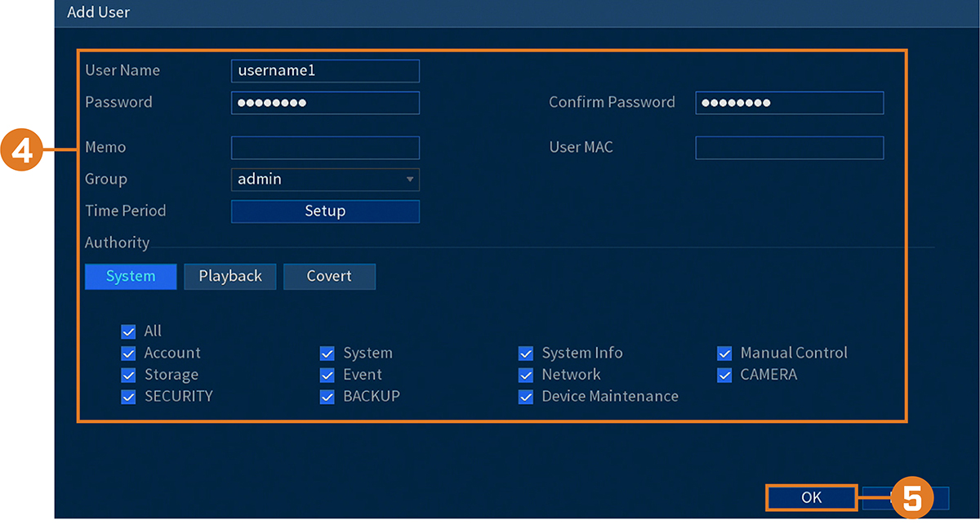Uncheck the Account permission checkbox
Viewport: 980px width, 525px height.
128,354
